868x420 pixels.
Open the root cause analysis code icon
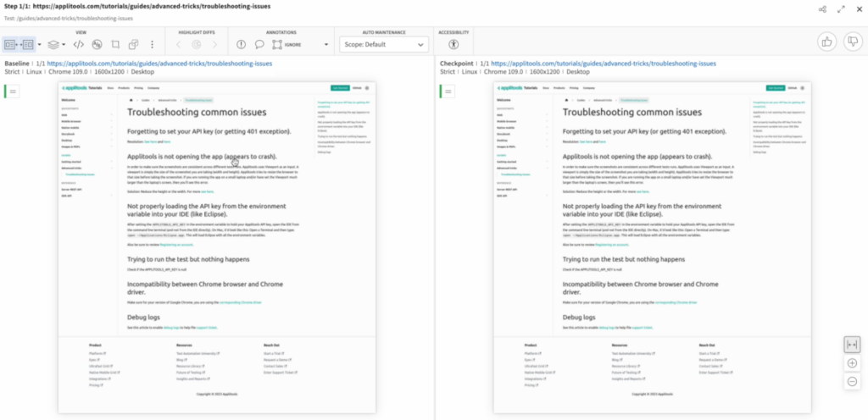(78, 44)
